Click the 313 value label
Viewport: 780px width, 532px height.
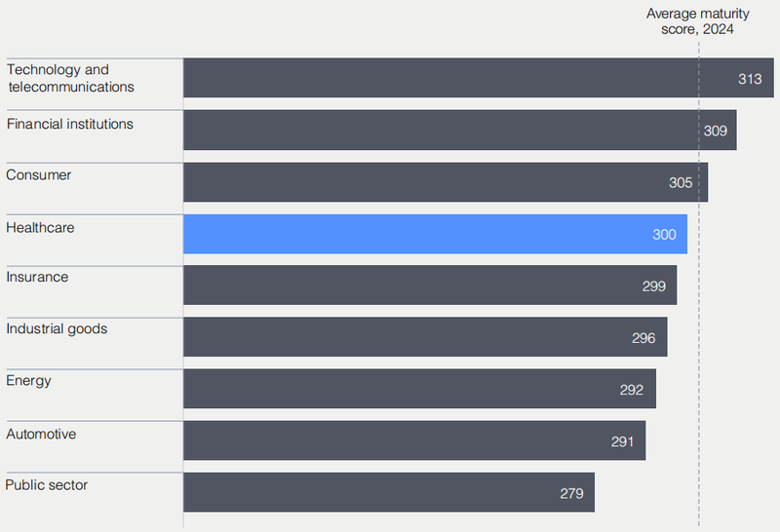(750, 79)
